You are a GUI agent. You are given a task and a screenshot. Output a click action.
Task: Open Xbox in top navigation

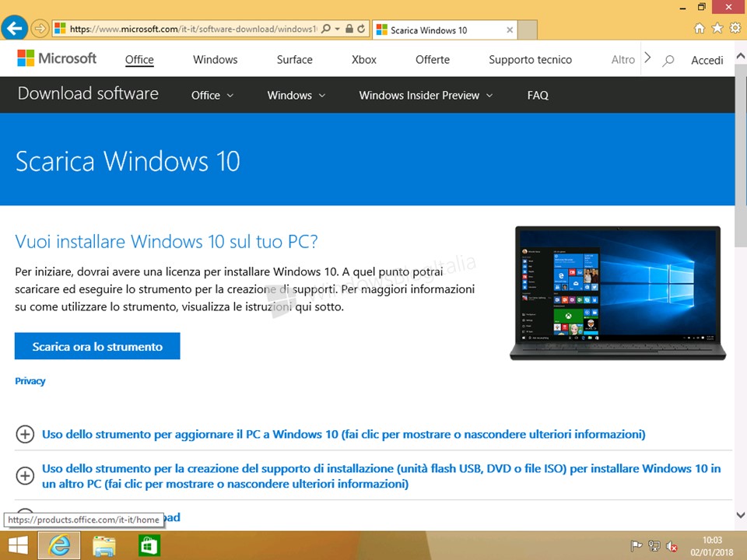pyautogui.click(x=364, y=60)
